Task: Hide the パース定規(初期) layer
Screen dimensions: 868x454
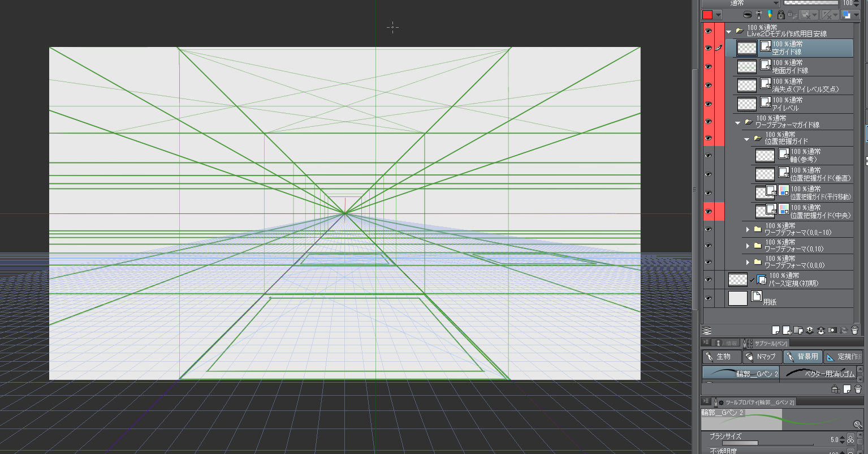Action: click(708, 279)
